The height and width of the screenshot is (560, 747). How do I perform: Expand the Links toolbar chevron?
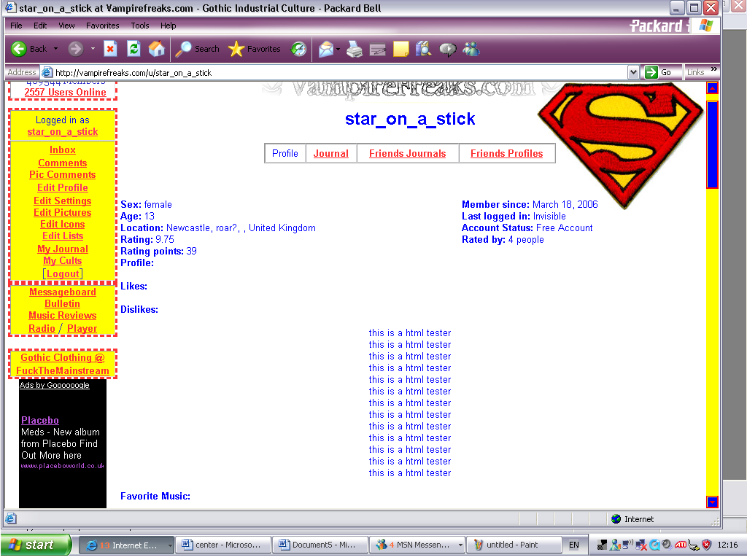pyautogui.click(x=714, y=69)
